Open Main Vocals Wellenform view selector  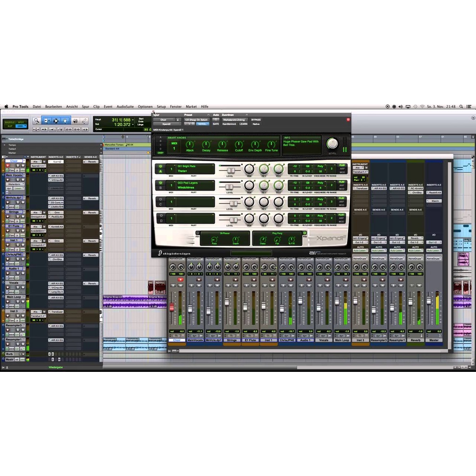[x=15, y=184]
